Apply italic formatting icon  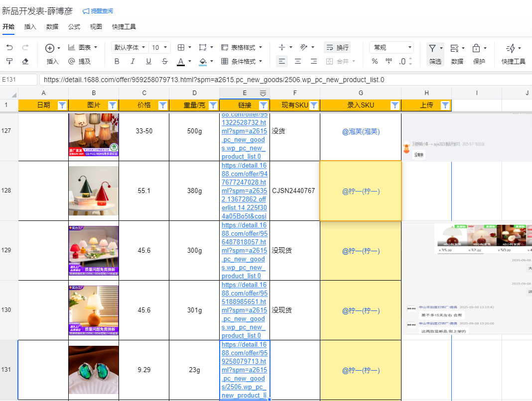133,61
